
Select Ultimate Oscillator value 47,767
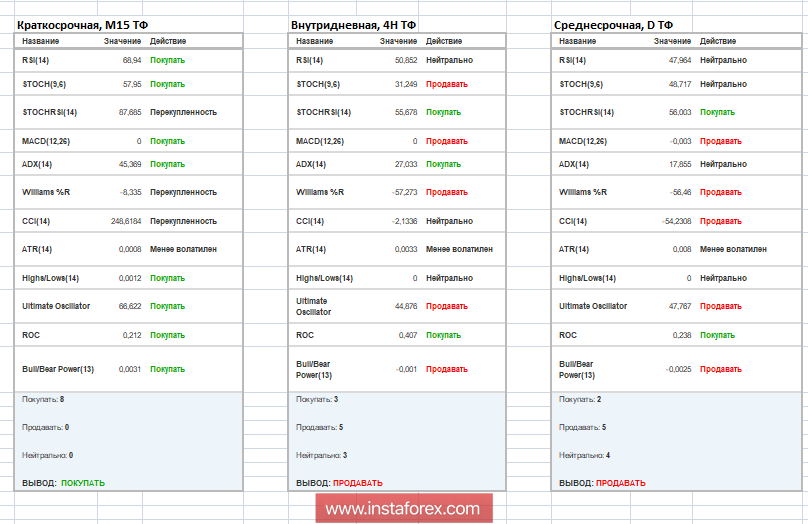click(x=680, y=306)
